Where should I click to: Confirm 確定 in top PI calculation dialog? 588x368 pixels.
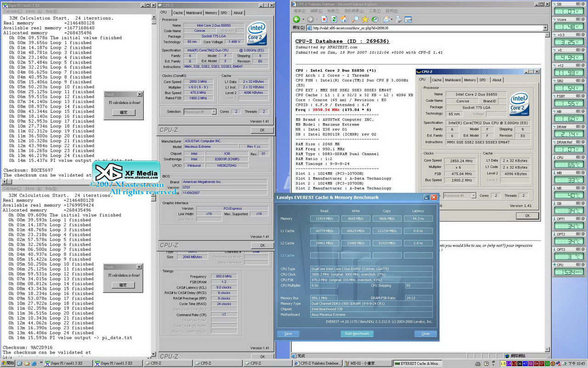(x=124, y=112)
